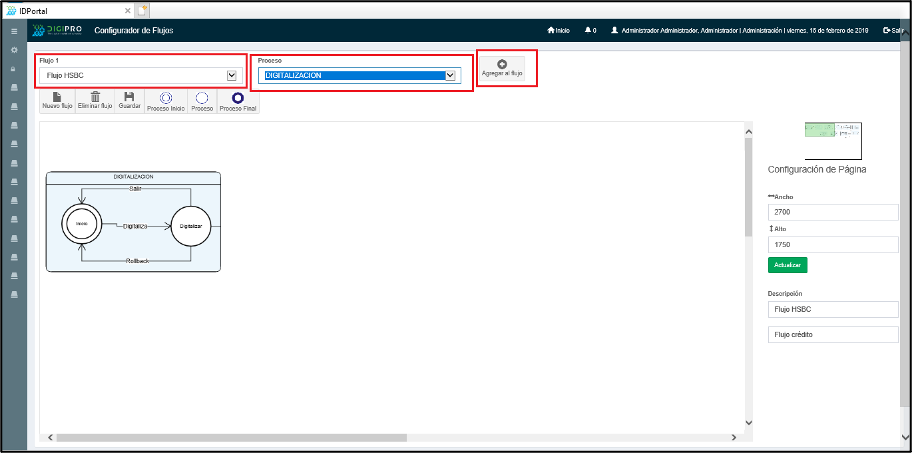Screen dimensions: 912x454
Task: Select the Proceso Inicio node tool
Action: [166, 99]
